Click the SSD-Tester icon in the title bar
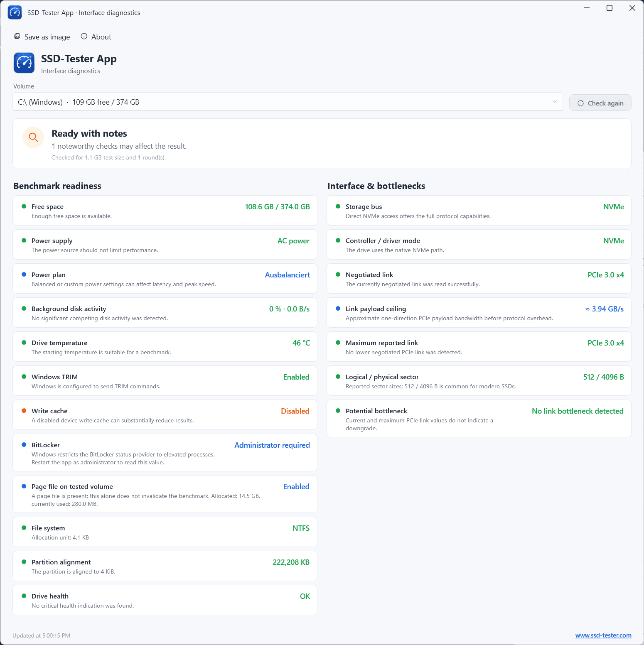The height and width of the screenshot is (645, 644). (15, 12)
